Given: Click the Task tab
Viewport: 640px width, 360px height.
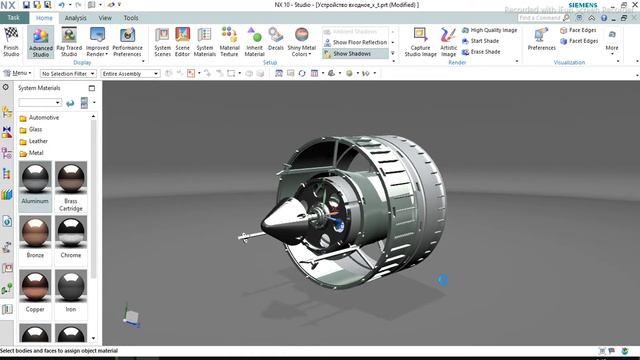Looking at the screenshot, I should click(x=13, y=18).
